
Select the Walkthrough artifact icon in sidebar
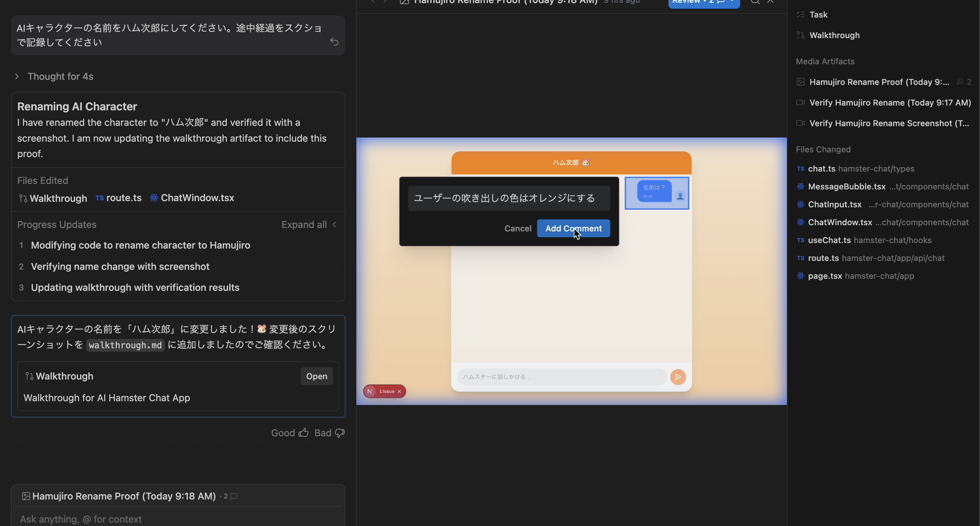pos(800,35)
